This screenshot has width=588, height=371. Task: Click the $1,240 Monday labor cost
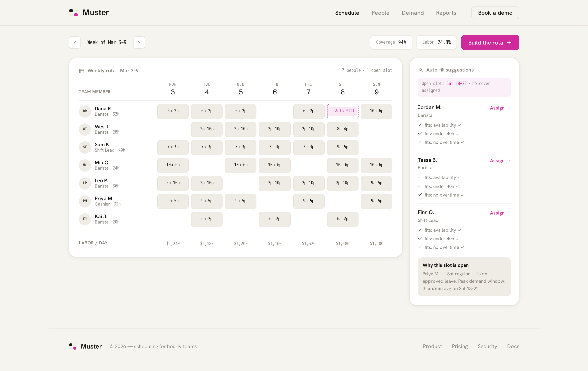click(173, 244)
